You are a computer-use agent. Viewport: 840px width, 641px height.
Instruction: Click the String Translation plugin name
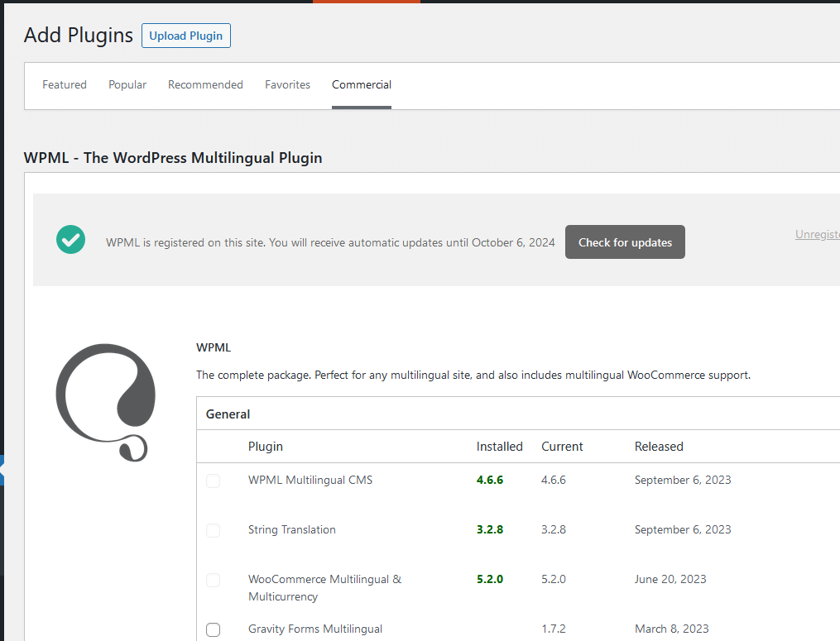point(291,529)
